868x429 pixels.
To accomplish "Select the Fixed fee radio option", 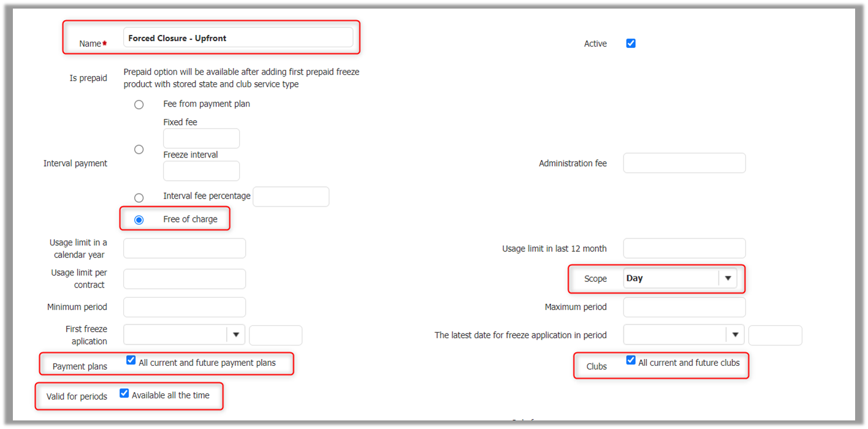I will click(139, 150).
